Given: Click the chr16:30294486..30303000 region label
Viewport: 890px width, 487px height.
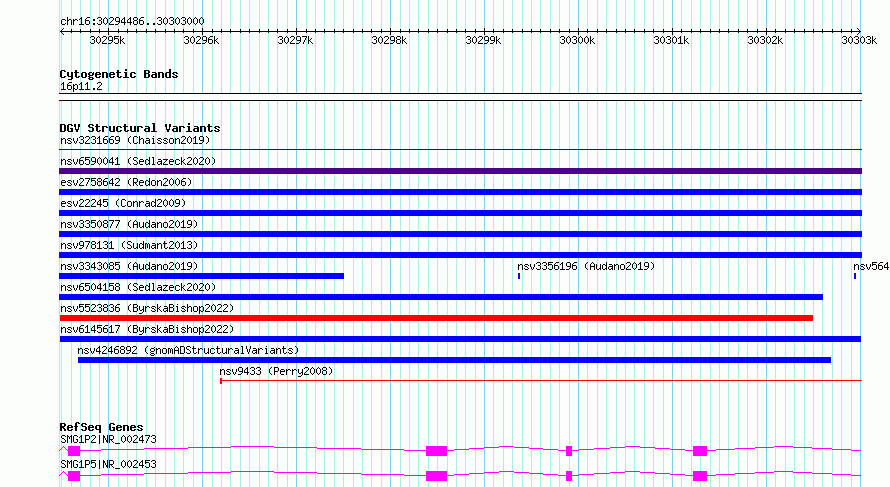Looking at the screenshot, I should [x=132, y=21].
